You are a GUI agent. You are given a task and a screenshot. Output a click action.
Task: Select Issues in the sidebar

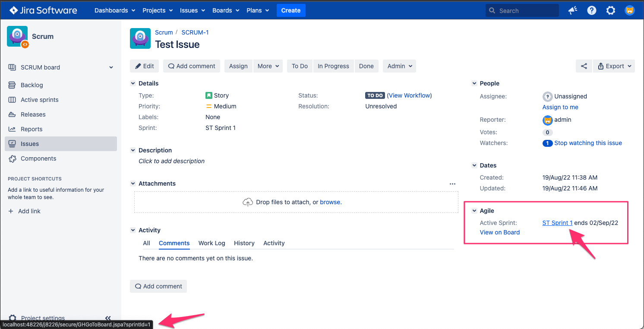pyautogui.click(x=61, y=144)
